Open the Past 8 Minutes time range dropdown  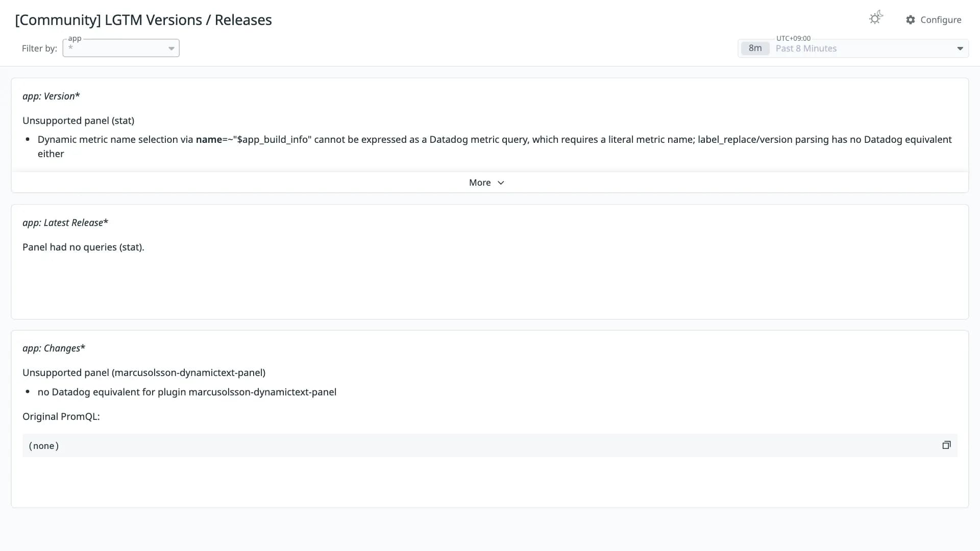pyautogui.click(x=853, y=48)
